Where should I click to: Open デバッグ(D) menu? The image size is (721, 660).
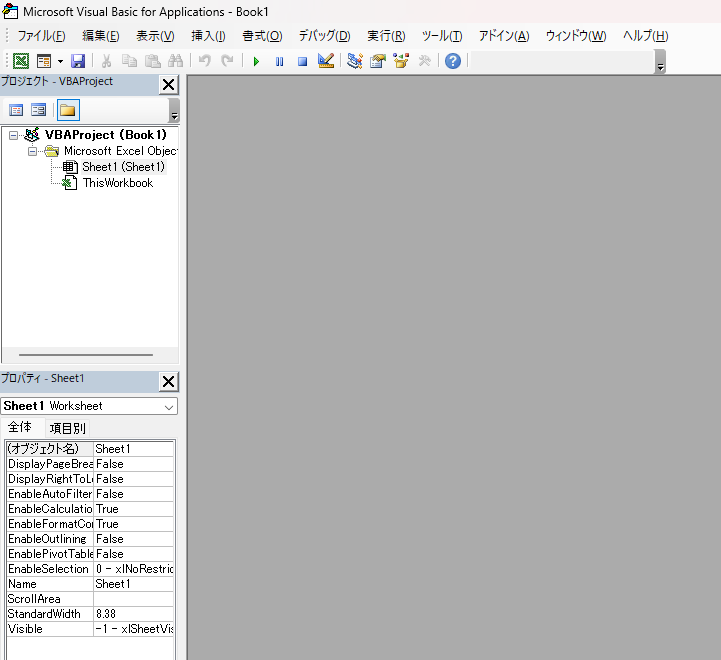[x=324, y=36]
